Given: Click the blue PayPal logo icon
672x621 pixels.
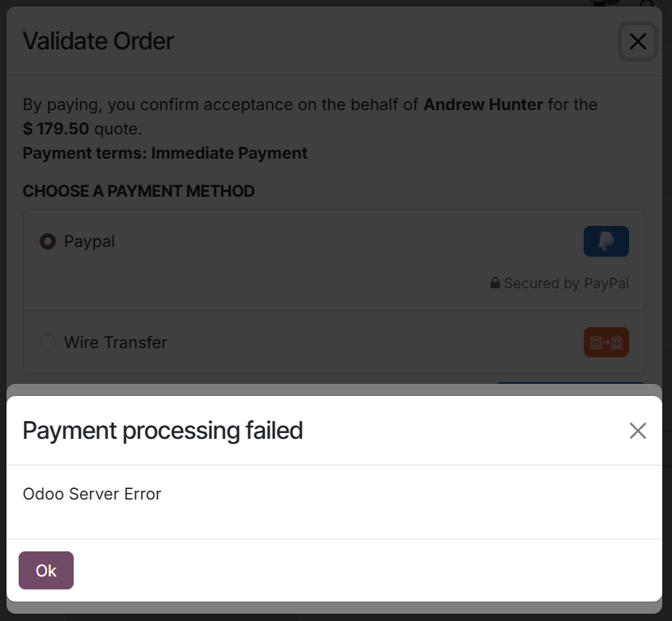Looking at the screenshot, I should 606,241.
